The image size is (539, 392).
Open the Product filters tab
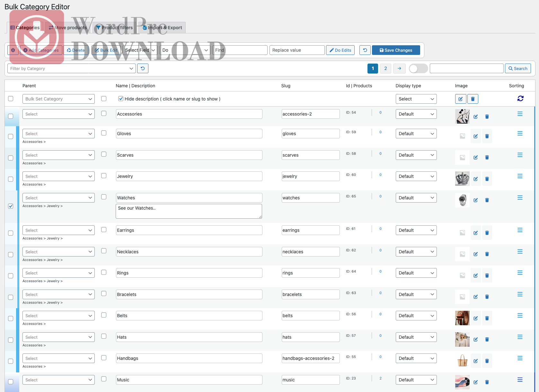(x=115, y=28)
